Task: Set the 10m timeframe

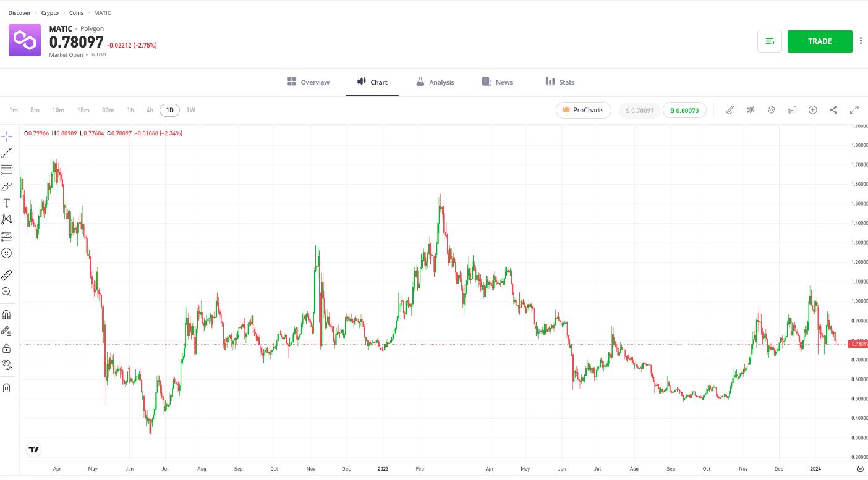Action: (58, 111)
